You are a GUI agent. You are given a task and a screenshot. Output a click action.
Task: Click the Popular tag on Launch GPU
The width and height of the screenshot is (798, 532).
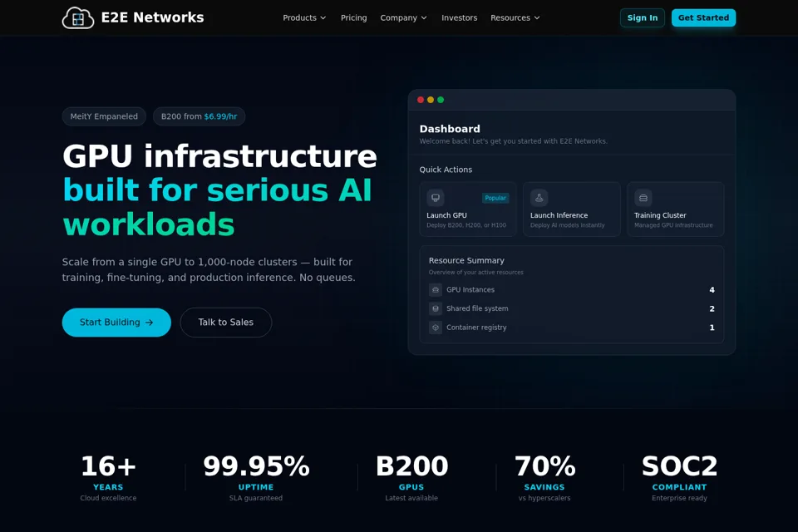[495, 198]
